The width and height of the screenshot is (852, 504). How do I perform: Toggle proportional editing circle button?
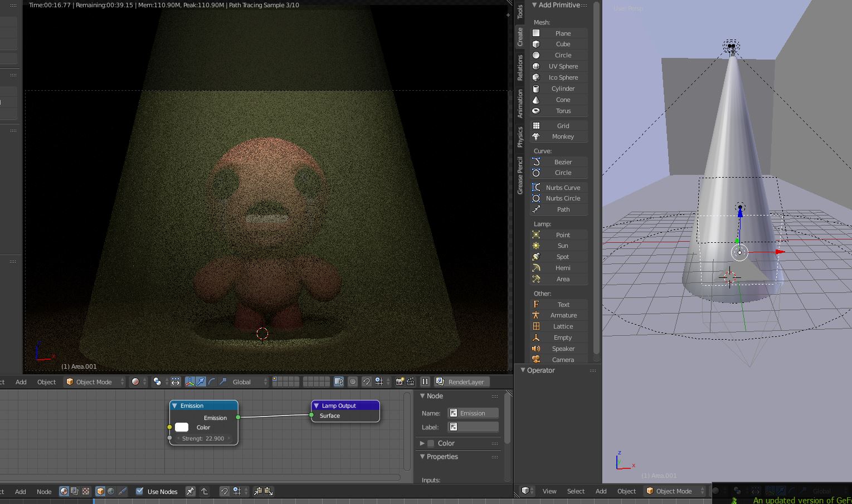[x=353, y=381]
